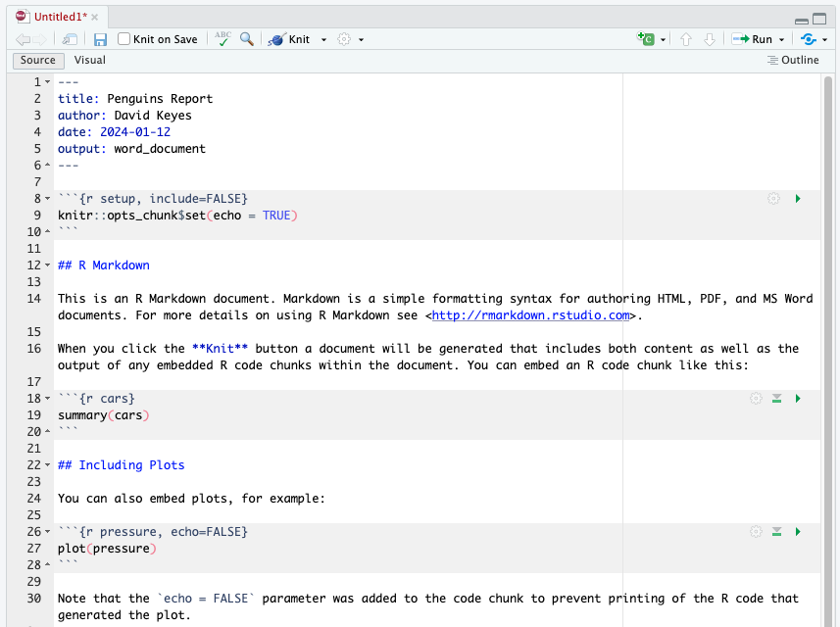Open Find/Replace with the magnifier icon
This screenshot has height=627, width=840.
(246, 39)
